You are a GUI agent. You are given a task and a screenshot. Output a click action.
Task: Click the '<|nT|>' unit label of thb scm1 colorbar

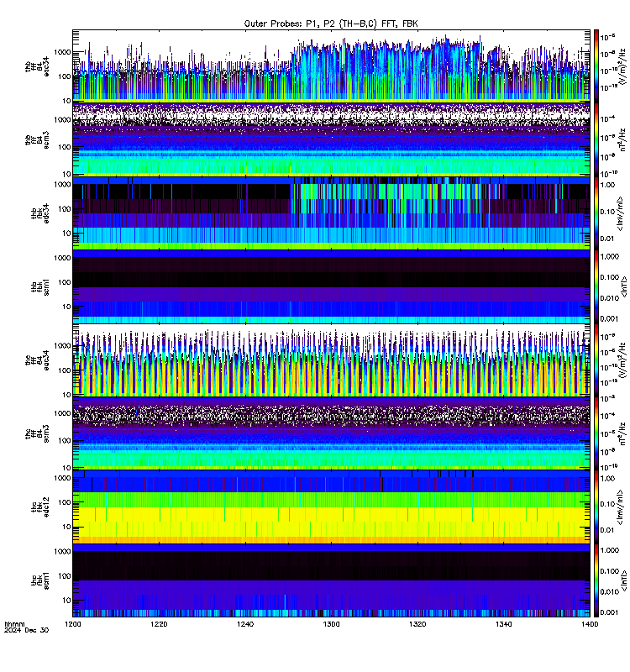623,286
